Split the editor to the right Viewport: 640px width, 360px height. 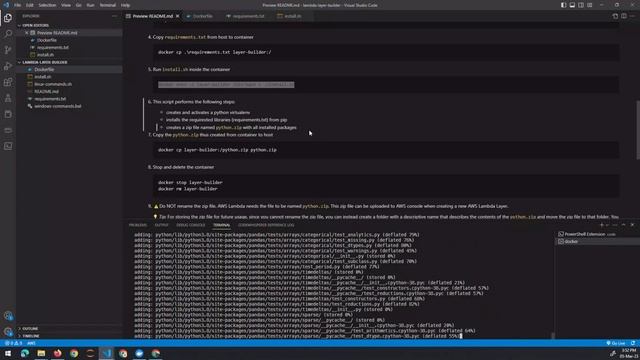pyautogui.click(x=624, y=16)
